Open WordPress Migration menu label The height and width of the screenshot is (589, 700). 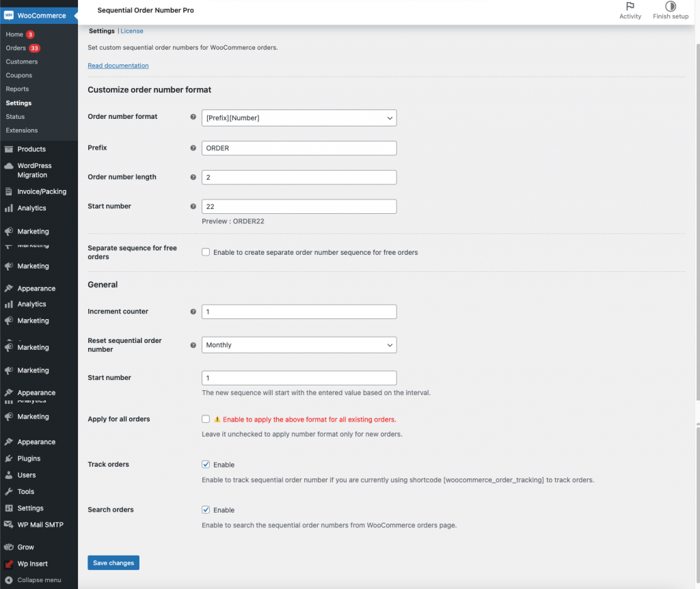pos(34,170)
